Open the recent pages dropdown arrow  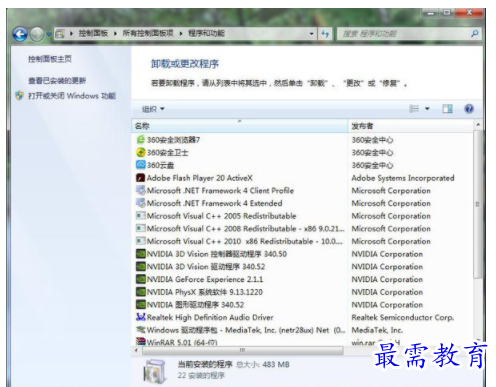point(49,34)
